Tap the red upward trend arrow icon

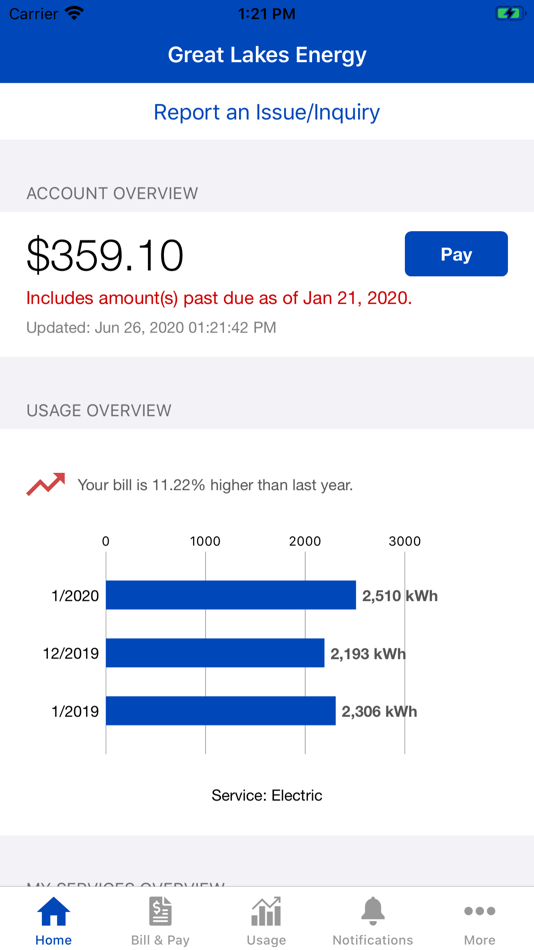[45, 484]
